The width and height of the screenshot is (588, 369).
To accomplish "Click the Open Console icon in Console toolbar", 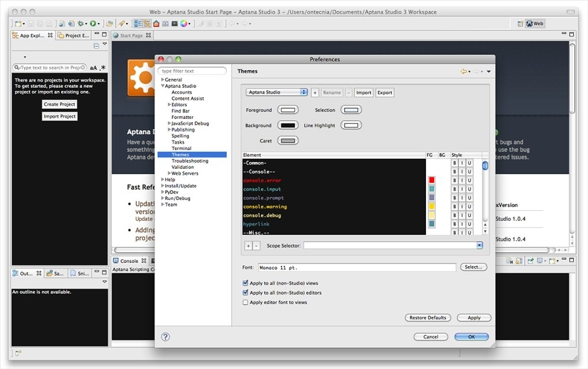I will coord(552,260).
